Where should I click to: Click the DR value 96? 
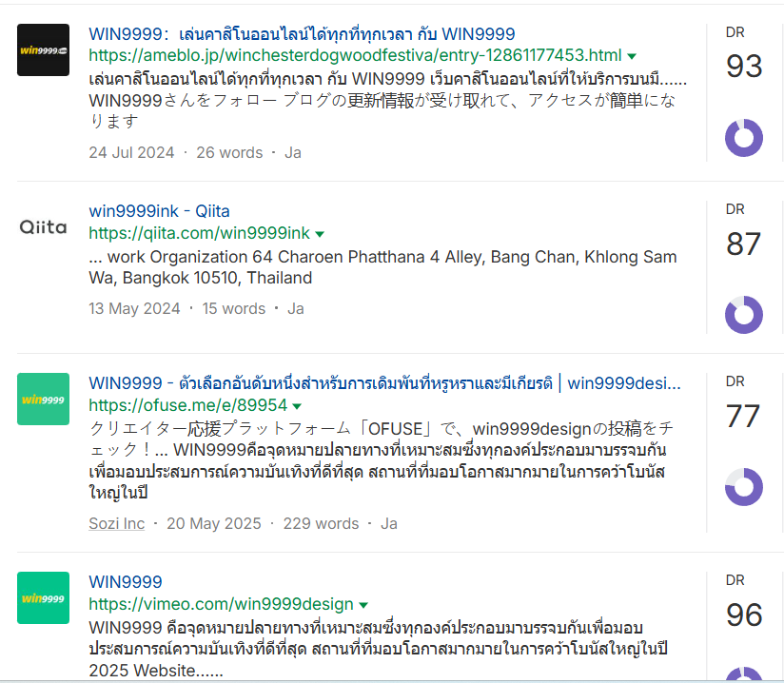[x=744, y=615]
